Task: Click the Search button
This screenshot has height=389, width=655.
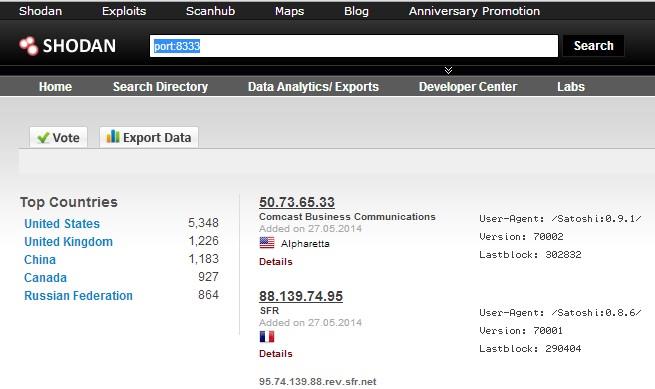Action: click(x=594, y=46)
